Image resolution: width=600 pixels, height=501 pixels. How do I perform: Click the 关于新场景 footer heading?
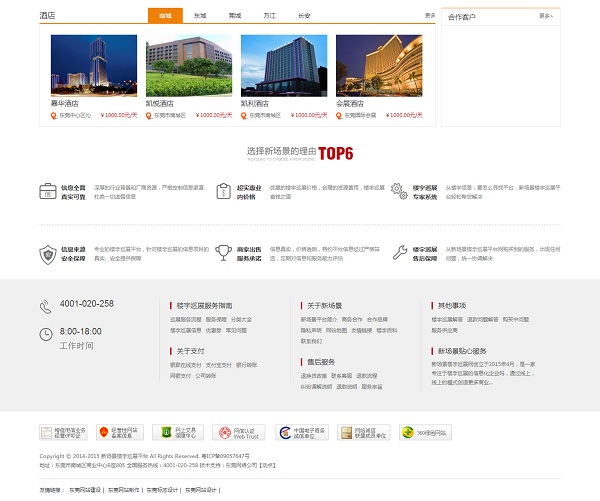point(324,305)
